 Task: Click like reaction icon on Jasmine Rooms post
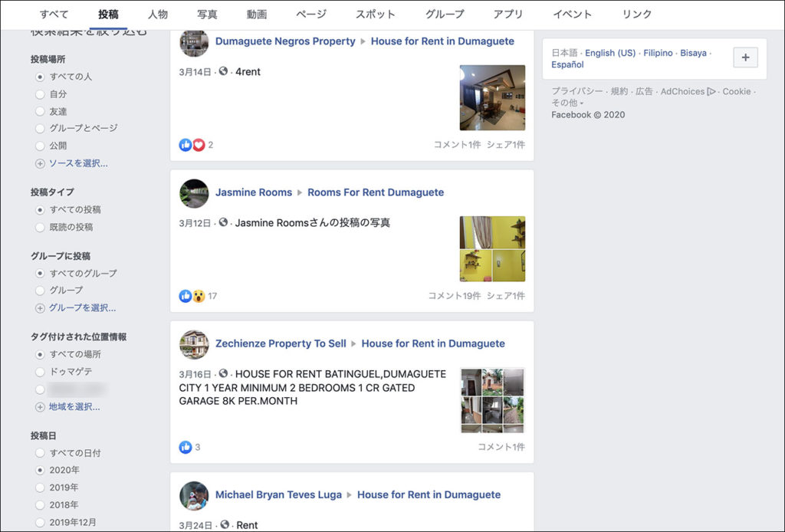(x=186, y=296)
